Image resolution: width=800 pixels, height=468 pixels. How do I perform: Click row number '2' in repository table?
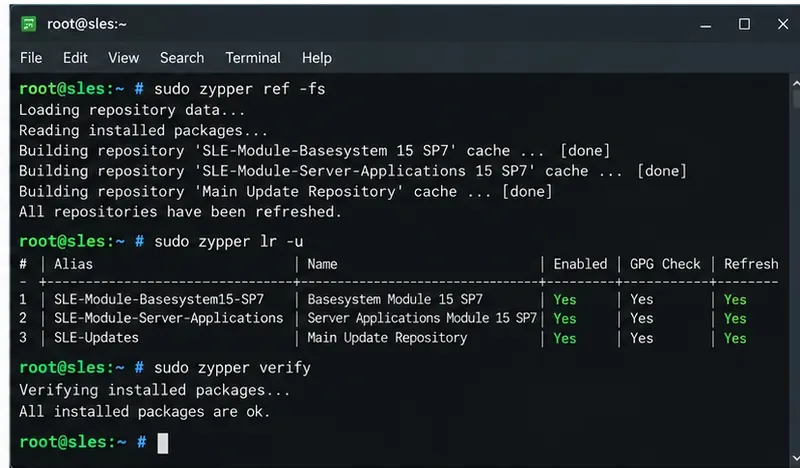click(x=23, y=318)
